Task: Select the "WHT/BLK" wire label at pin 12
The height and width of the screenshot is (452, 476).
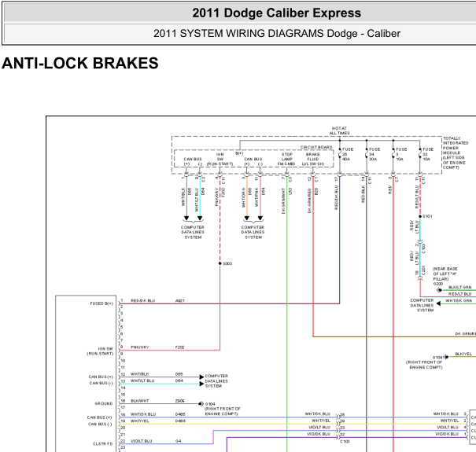Action: tap(139, 374)
